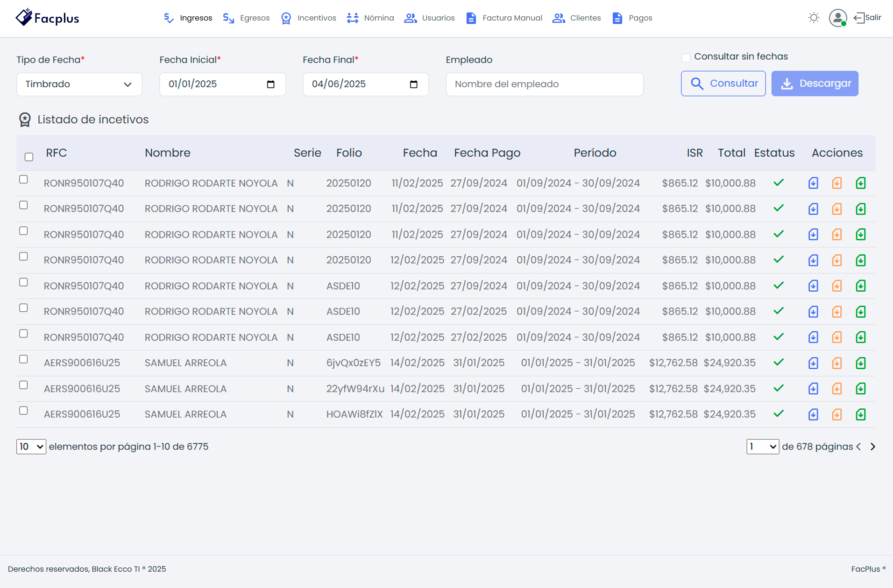Viewport: 893px width, 588px height.
Task: Check row 20250120 dated 12/02/2025
Action: [x=23, y=257]
